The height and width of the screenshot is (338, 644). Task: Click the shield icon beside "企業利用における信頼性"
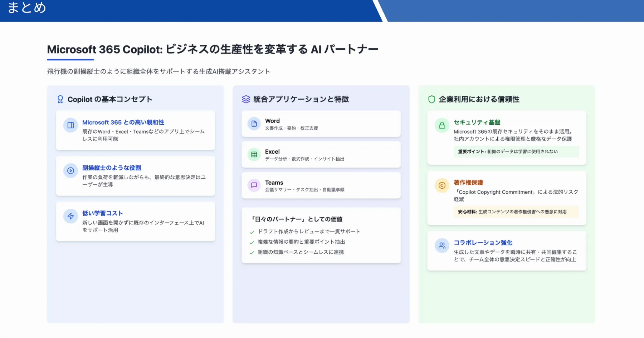click(x=432, y=99)
